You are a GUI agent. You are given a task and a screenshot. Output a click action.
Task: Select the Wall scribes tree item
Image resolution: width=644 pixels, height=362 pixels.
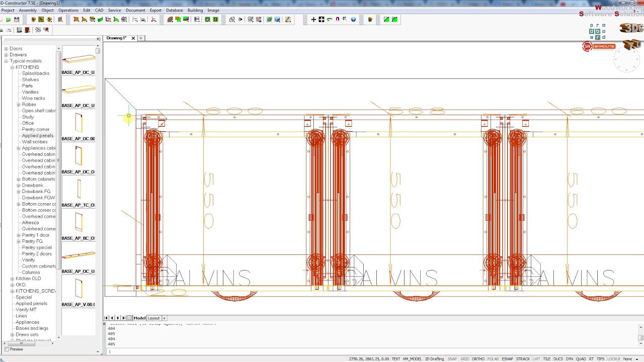34,142
